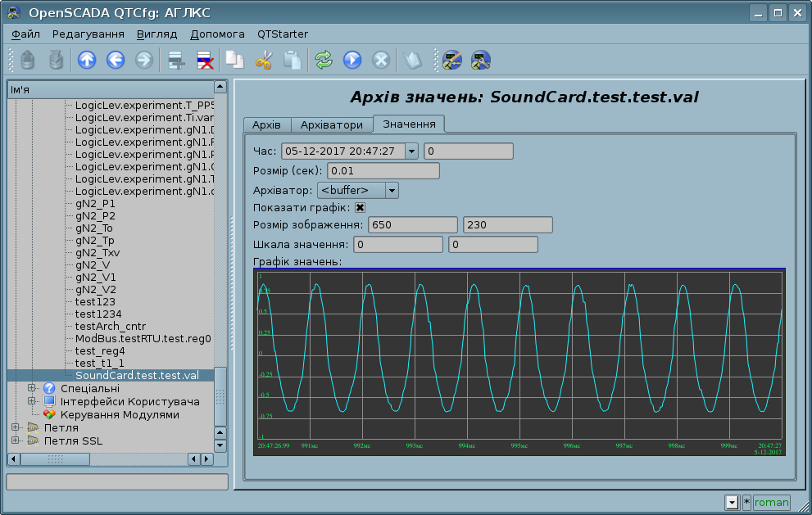This screenshot has height=515, width=812.
Task: Click the tree's horizontal scrollbar handle
Action: (55, 459)
